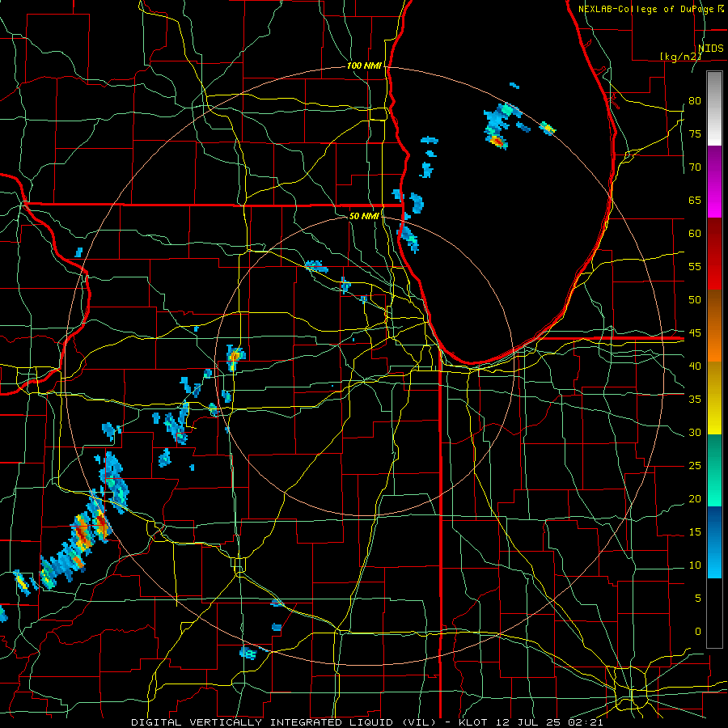Click the gold-yellow segment of color scale
The width and height of the screenshot is (728, 728).
point(714,398)
